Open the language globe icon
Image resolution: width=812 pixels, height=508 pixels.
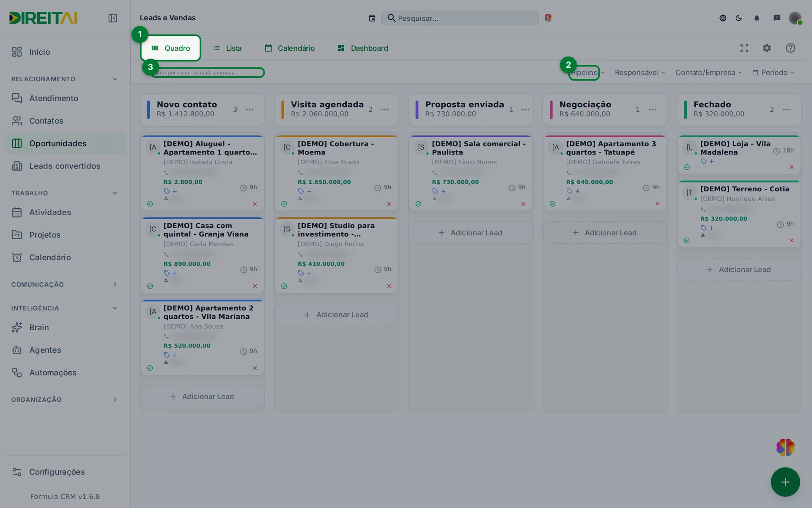(723, 18)
